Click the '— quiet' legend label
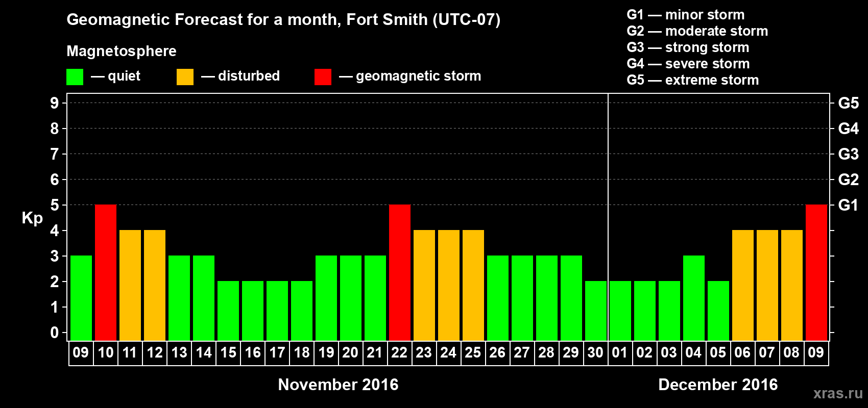This screenshot has width=868, height=408. (x=115, y=76)
